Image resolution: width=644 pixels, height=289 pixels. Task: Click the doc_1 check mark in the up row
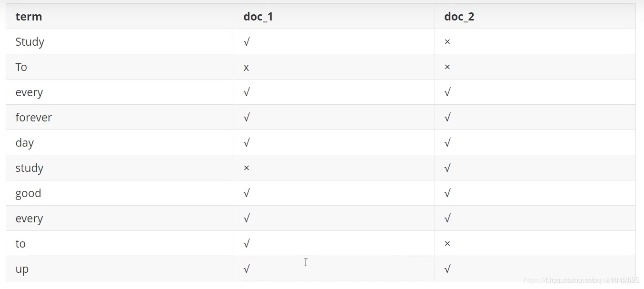click(x=246, y=269)
